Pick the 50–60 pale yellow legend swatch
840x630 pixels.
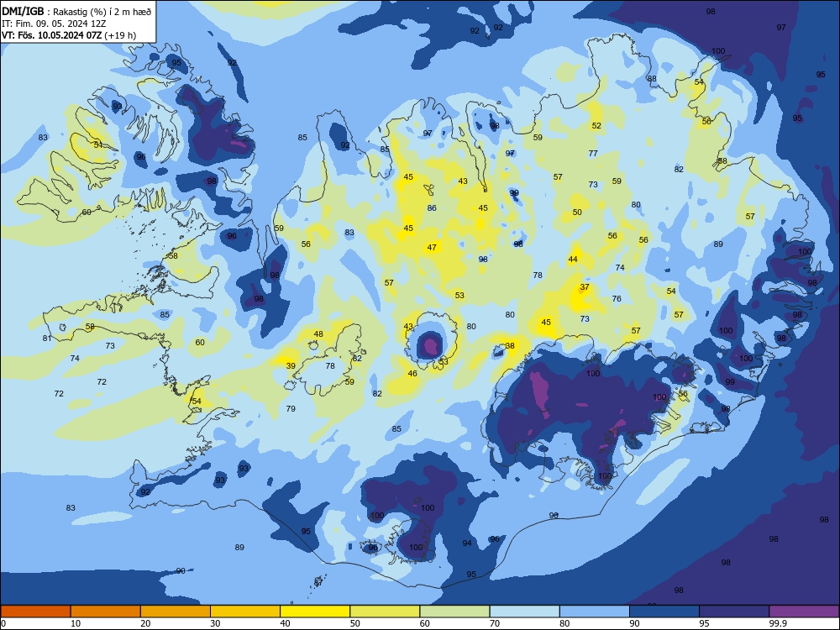(x=385, y=612)
